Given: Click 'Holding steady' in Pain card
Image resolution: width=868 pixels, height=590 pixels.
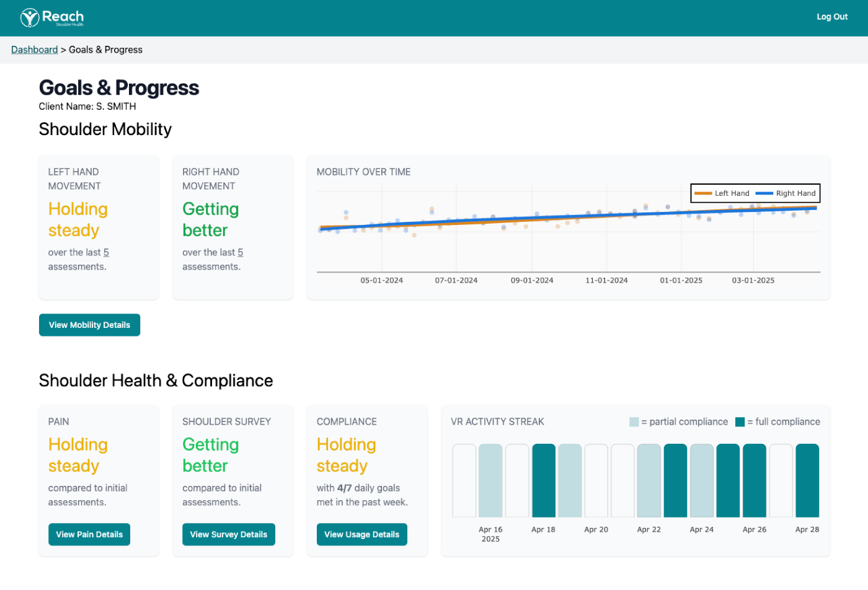Looking at the screenshot, I should point(78,455).
